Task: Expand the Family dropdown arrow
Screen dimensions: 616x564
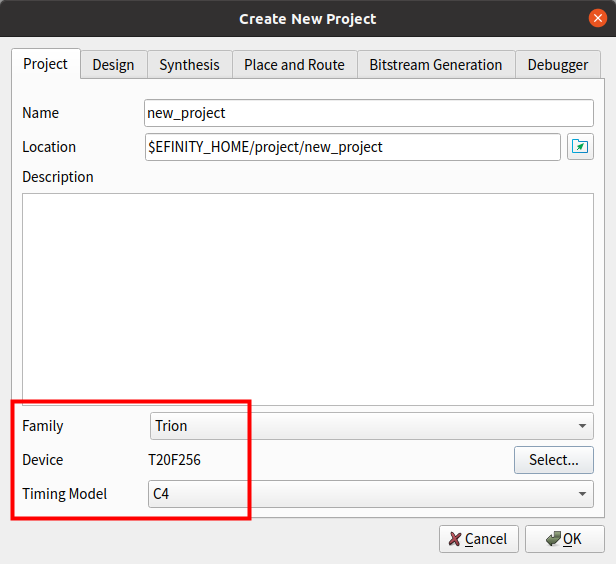Action: pyautogui.click(x=582, y=426)
